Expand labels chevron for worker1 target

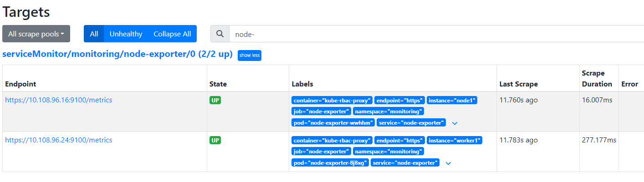click(x=448, y=163)
